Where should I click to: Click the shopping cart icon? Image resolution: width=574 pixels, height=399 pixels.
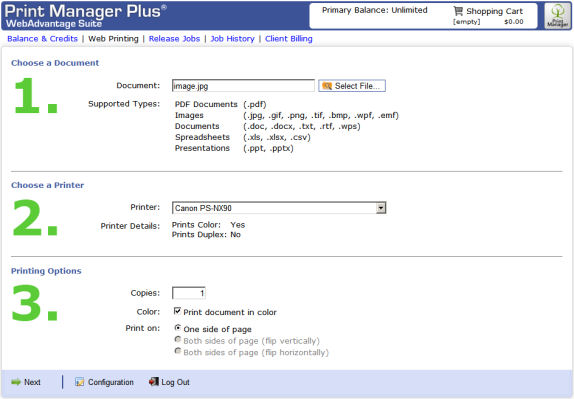(458, 11)
